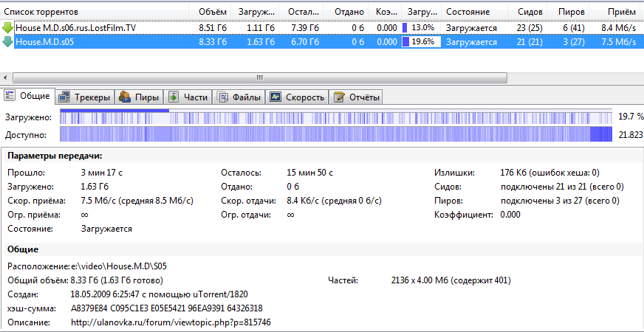Click the Файлы tab document icon
Screen dimensions: 644x332
(x=222, y=97)
